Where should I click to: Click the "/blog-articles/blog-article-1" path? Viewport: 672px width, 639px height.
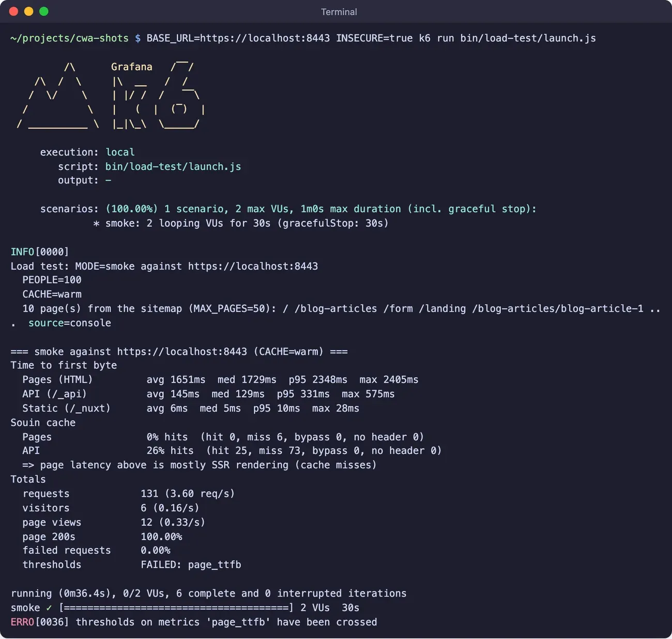pyautogui.click(x=558, y=308)
